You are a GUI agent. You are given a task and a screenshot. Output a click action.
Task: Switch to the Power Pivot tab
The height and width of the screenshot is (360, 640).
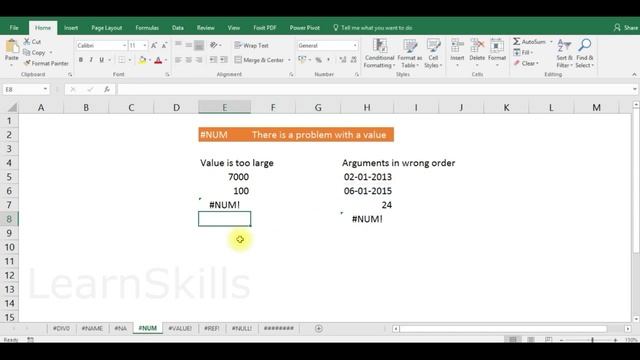(x=304, y=28)
